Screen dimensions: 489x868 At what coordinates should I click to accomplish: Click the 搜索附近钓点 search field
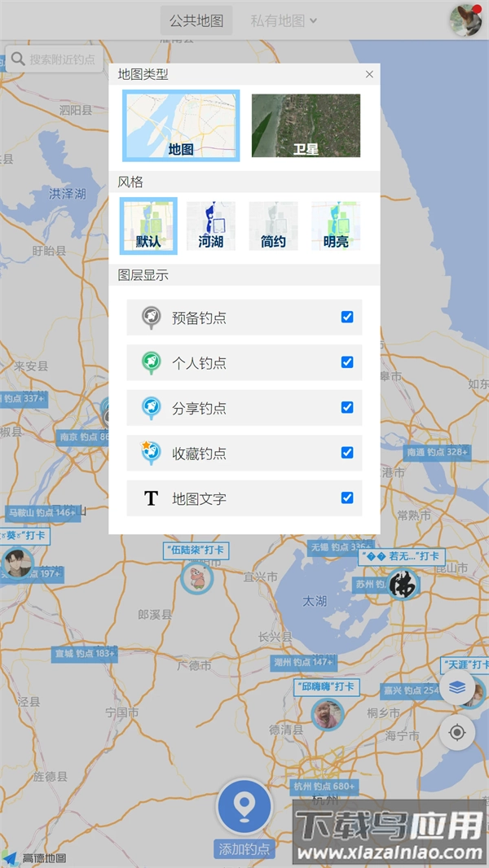[x=55, y=59]
